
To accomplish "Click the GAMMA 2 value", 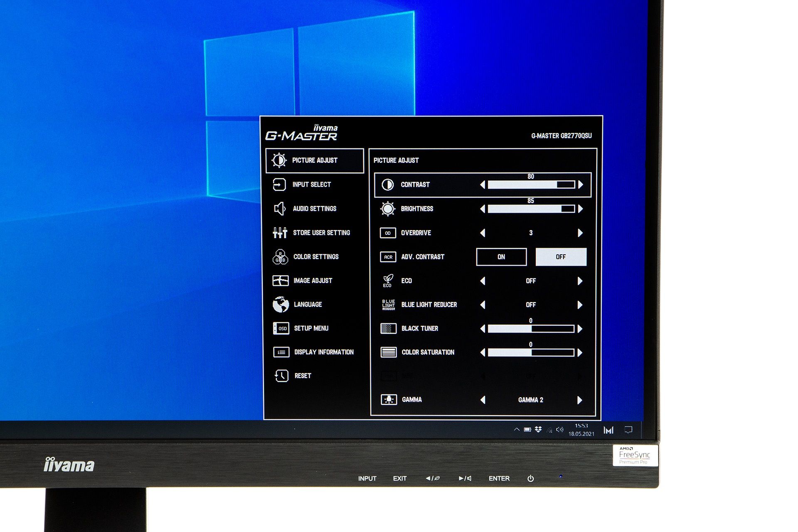I will click(531, 400).
